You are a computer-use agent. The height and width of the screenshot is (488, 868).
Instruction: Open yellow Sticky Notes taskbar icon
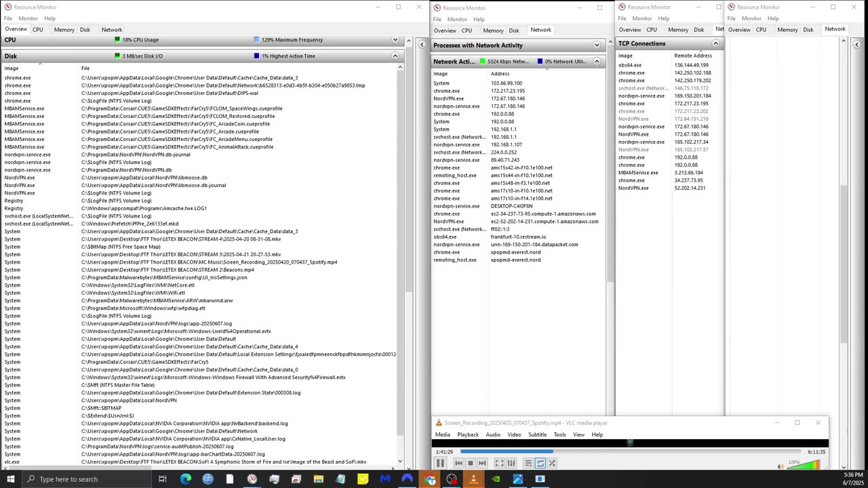coord(363,479)
